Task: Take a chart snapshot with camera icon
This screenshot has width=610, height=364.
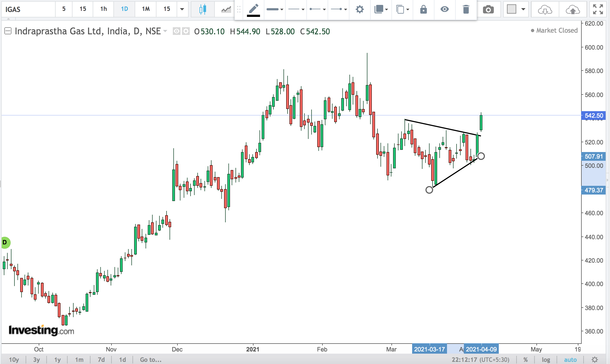Action: [488, 10]
